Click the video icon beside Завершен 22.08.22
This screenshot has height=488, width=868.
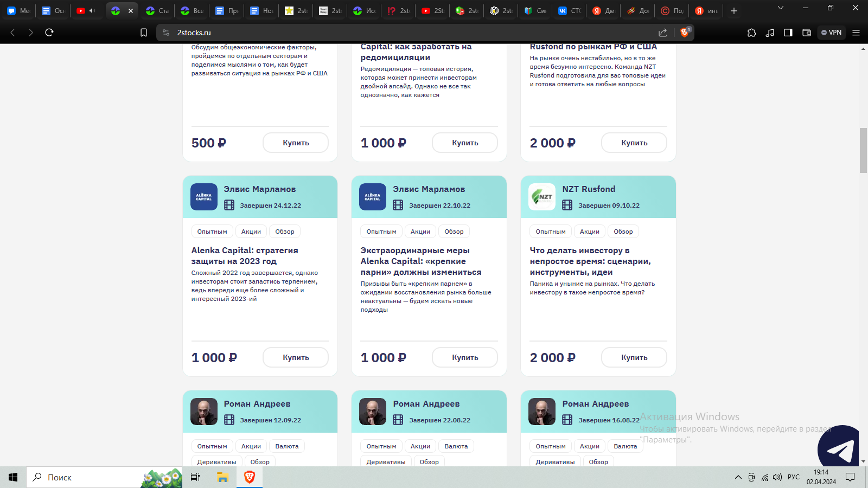[x=398, y=420]
